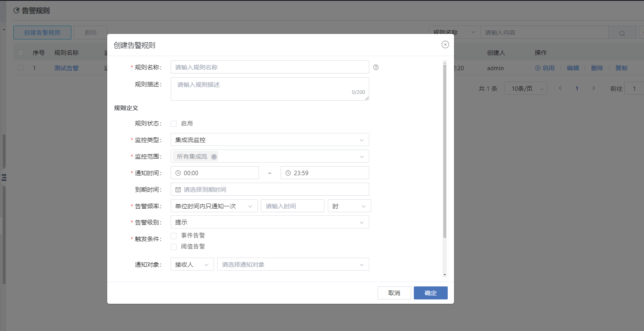Click page number 1 in pagination
644x331 pixels.
[577, 88]
